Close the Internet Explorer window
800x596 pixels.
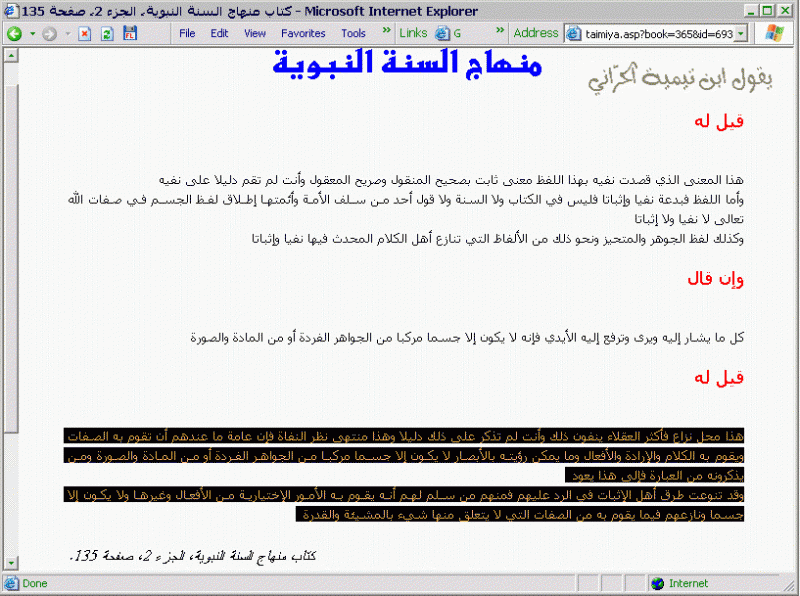pyautogui.click(x=785, y=11)
